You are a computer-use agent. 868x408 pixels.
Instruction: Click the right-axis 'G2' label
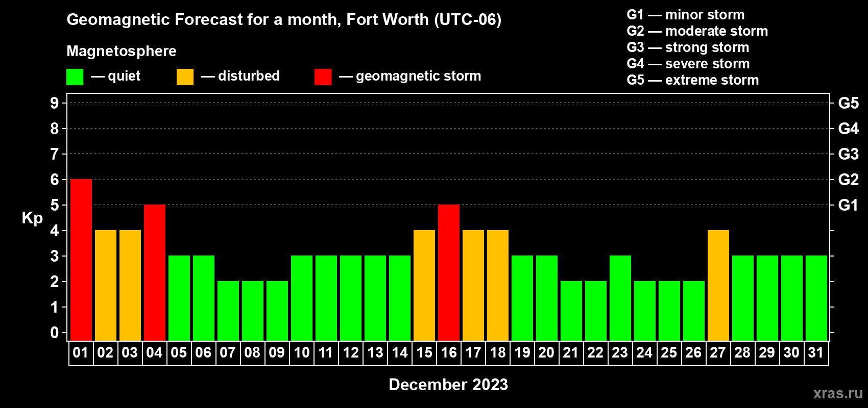[x=849, y=180]
